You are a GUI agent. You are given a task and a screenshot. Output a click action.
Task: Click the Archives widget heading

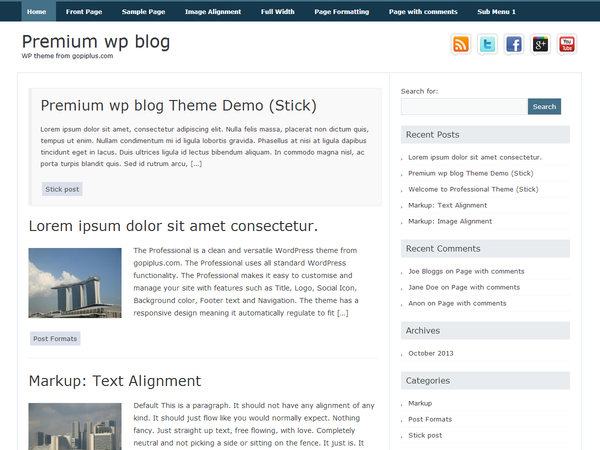[485, 331]
